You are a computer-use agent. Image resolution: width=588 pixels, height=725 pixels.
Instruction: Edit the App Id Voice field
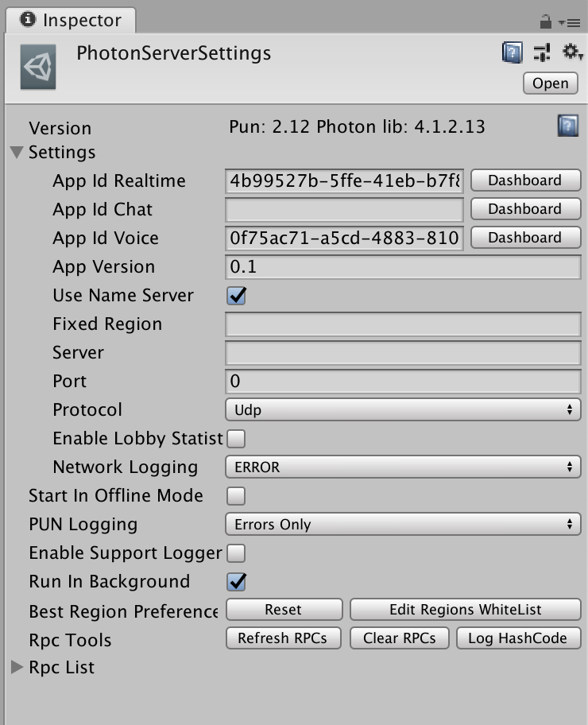[344, 238]
